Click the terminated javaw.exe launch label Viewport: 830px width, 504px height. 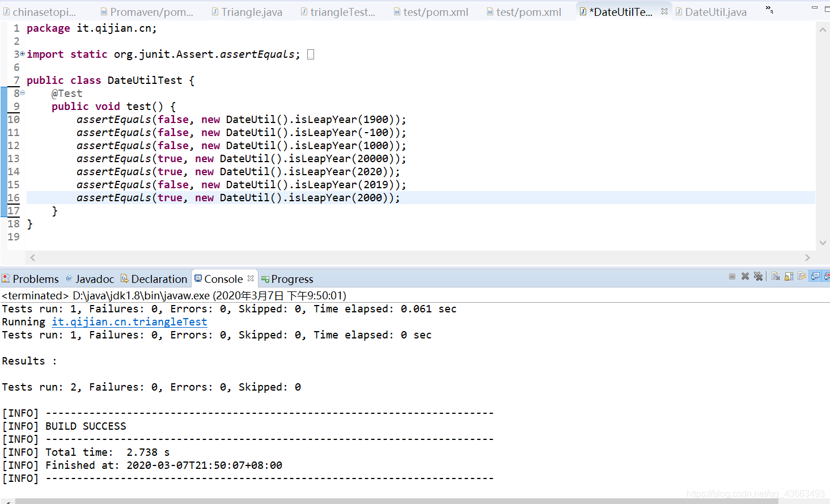click(x=173, y=295)
